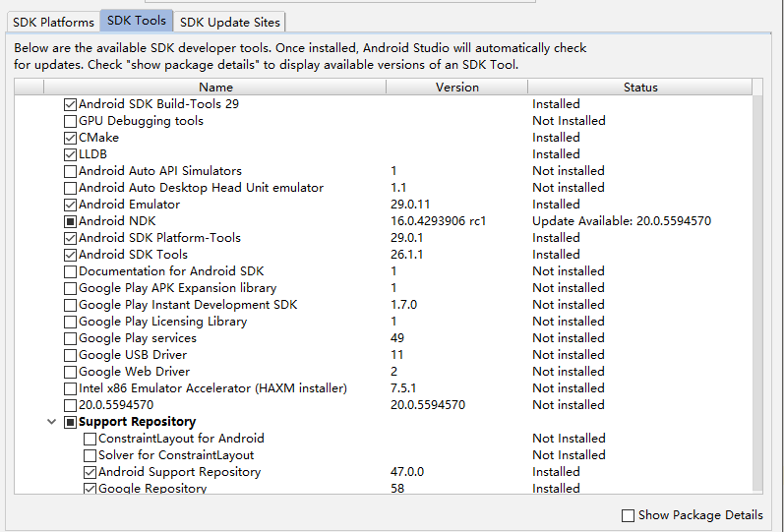Select the SDK Tools tab
The height and width of the screenshot is (532, 784).
point(137,22)
